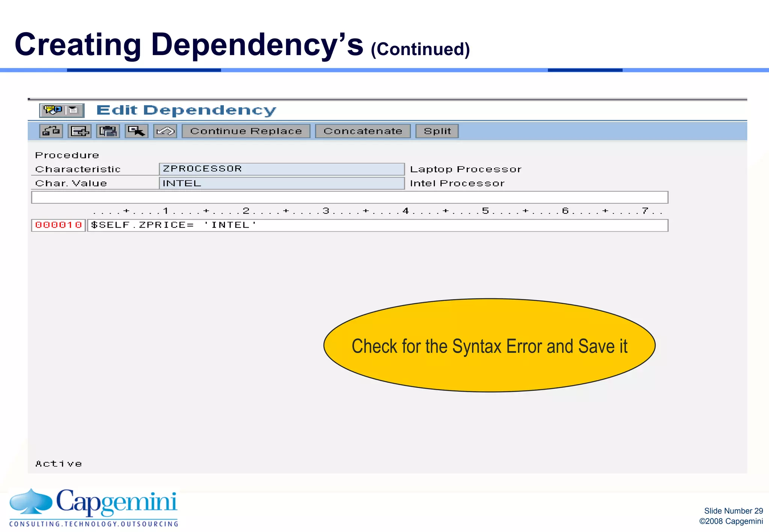Click the select cursor toolbar icon
This screenshot has height=532, width=769.
(137, 131)
